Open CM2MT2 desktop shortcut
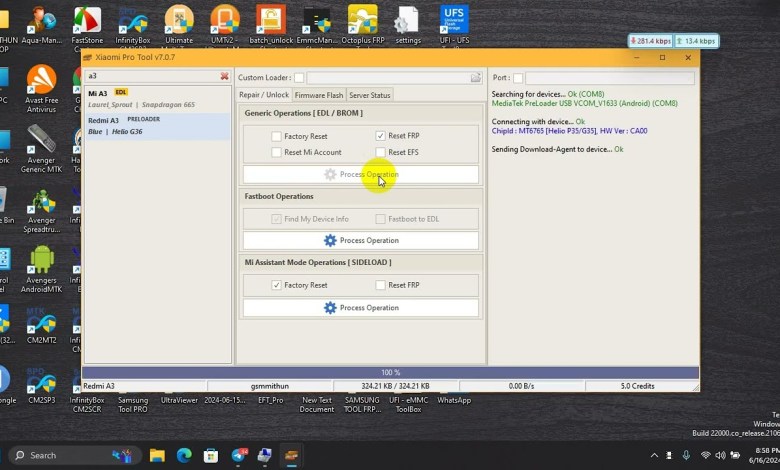Viewport: 780px width, 470px height. (42, 326)
